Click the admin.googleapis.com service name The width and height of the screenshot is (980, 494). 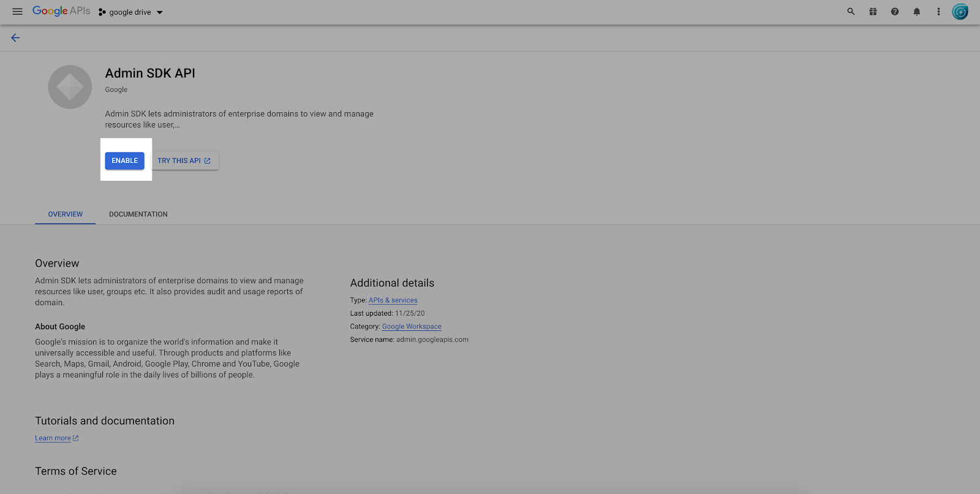coord(432,340)
